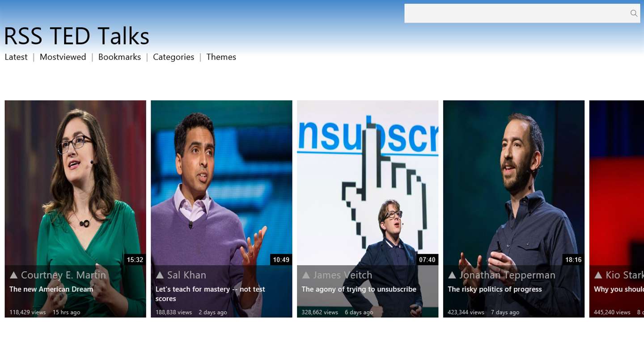
Task: Click the "118,429 views" text
Action: tap(28, 312)
